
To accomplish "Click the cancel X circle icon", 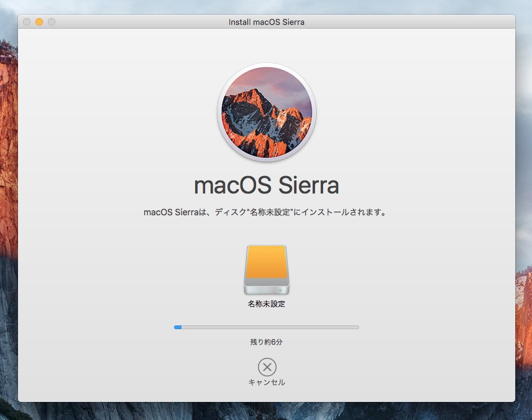I will [x=267, y=367].
